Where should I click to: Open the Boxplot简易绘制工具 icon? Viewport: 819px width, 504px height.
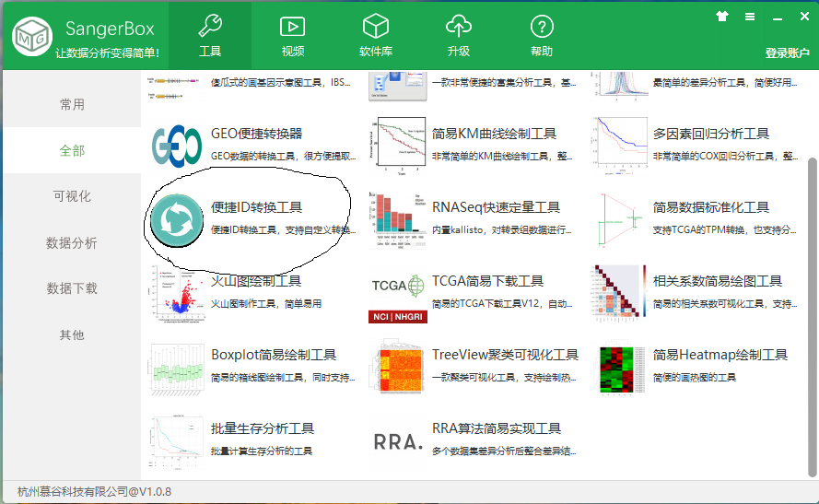177,367
